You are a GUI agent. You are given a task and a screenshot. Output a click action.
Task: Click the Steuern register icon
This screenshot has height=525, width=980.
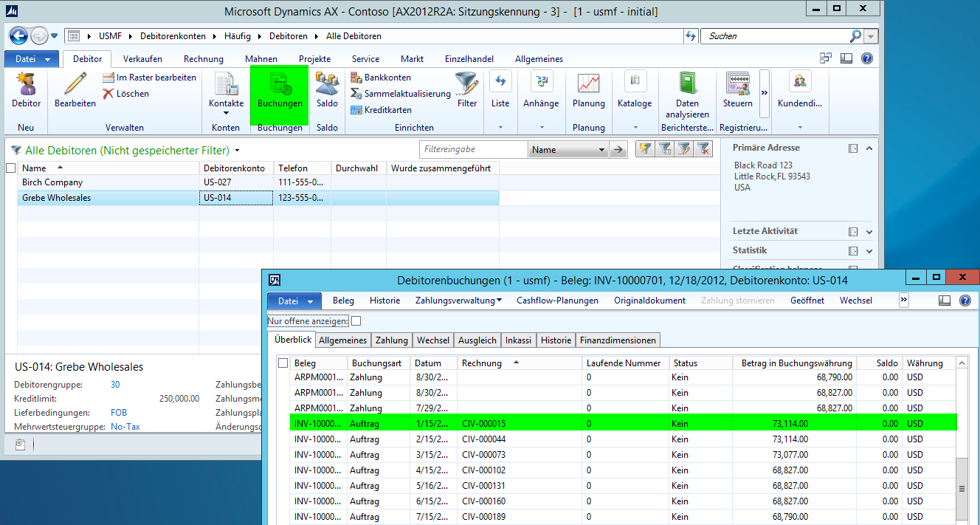(x=737, y=85)
